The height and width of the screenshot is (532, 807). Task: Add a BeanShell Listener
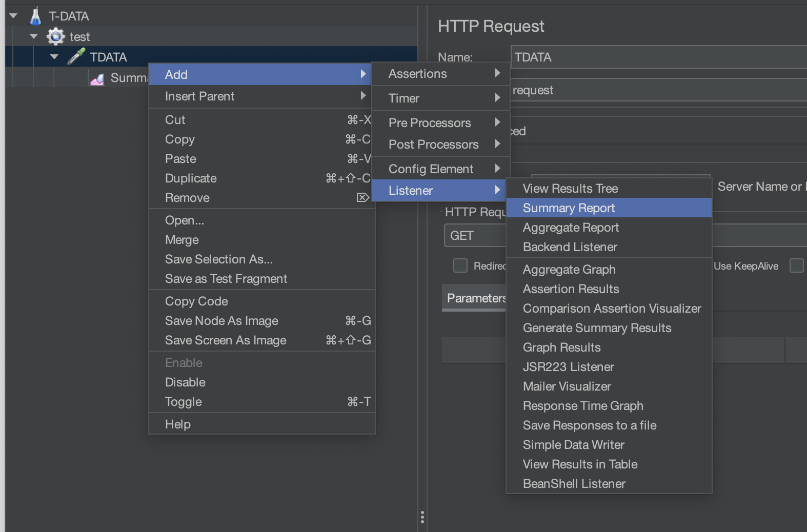click(x=609, y=484)
